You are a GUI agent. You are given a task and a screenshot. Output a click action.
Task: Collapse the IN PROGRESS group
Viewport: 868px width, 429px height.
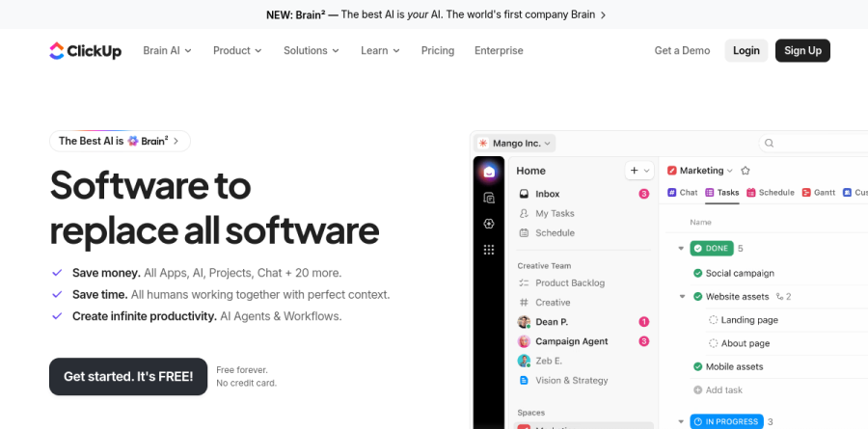681,422
